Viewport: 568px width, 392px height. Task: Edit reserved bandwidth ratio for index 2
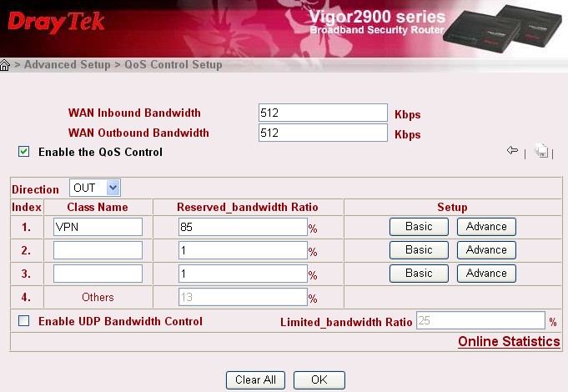243,250
